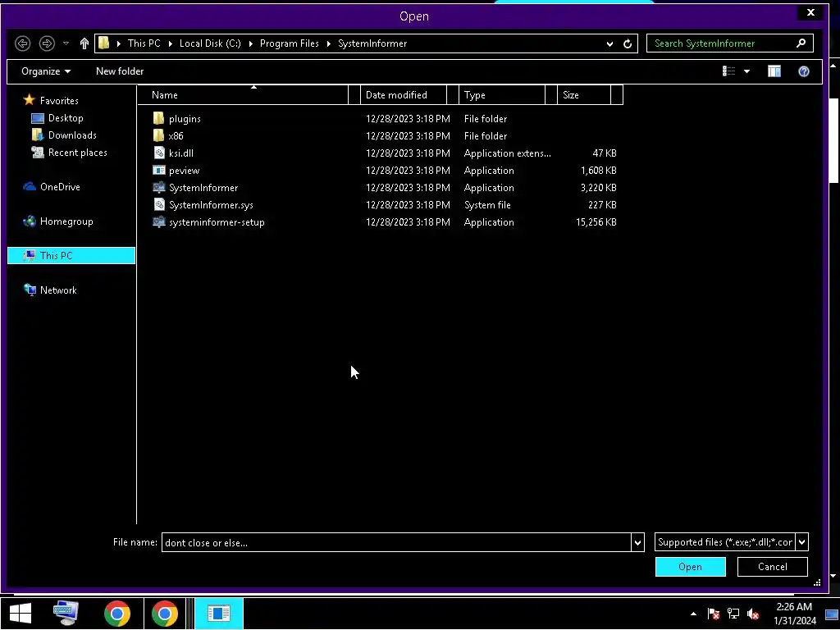Image resolution: width=840 pixels, height=630 pixels.
Task: Click Program Files breadcrumb
Action: pos(290,43)
